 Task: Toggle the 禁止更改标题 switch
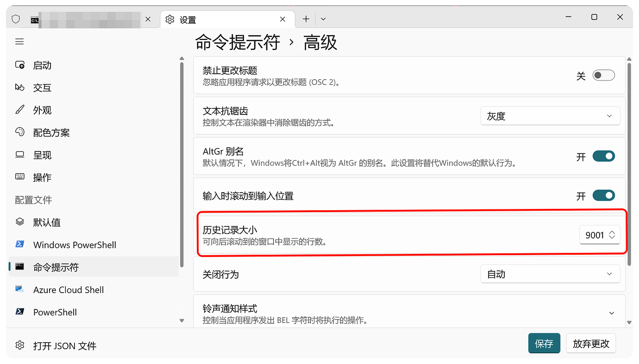[x=604, y=75]
